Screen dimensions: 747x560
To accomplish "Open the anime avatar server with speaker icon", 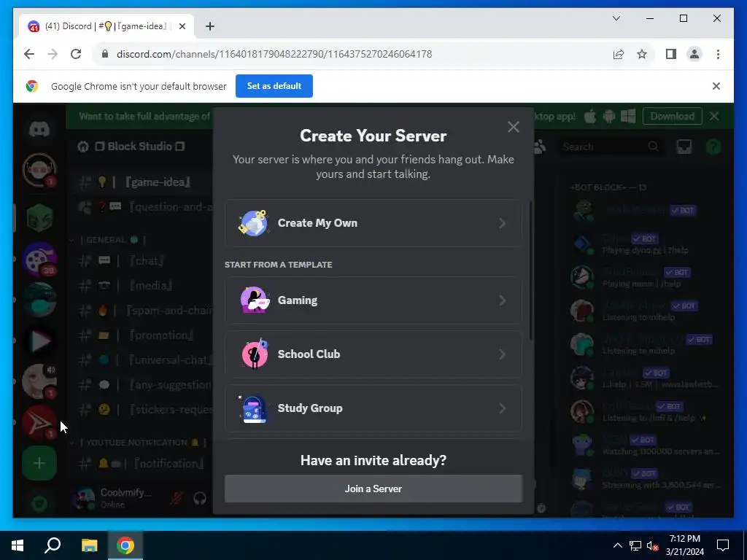I will 39,381.
